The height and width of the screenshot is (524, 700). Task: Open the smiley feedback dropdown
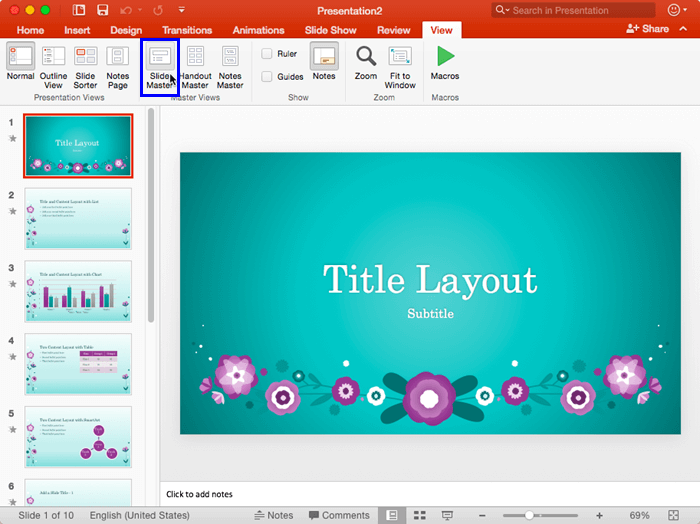pyautogui.click(x=678, y=10)
